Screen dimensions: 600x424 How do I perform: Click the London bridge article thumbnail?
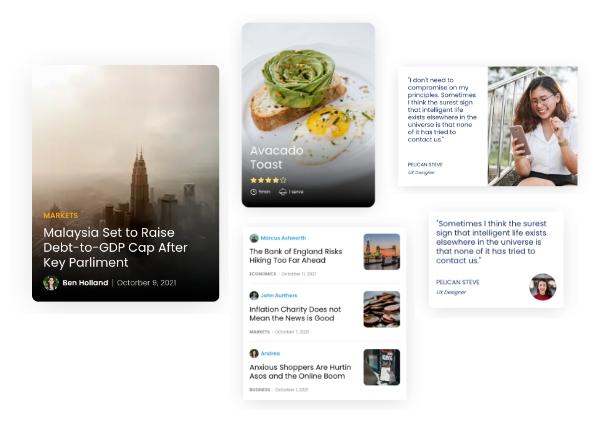coord(382,251)
